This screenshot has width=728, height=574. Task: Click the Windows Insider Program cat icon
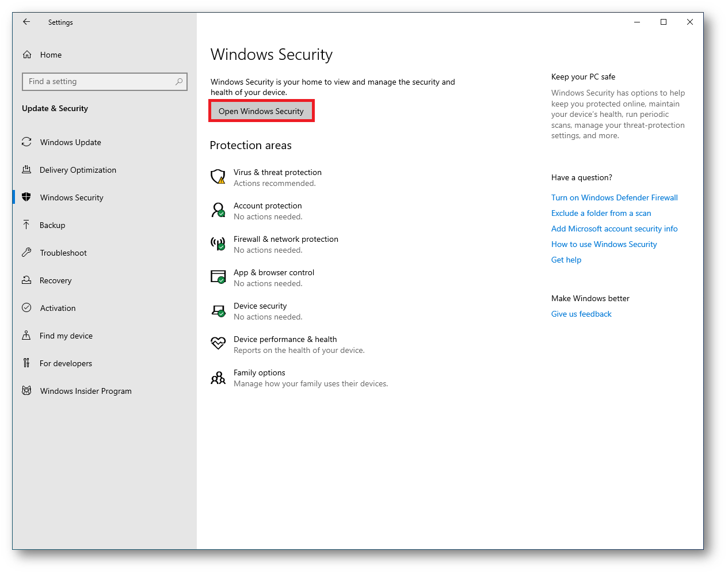point(26,390)
